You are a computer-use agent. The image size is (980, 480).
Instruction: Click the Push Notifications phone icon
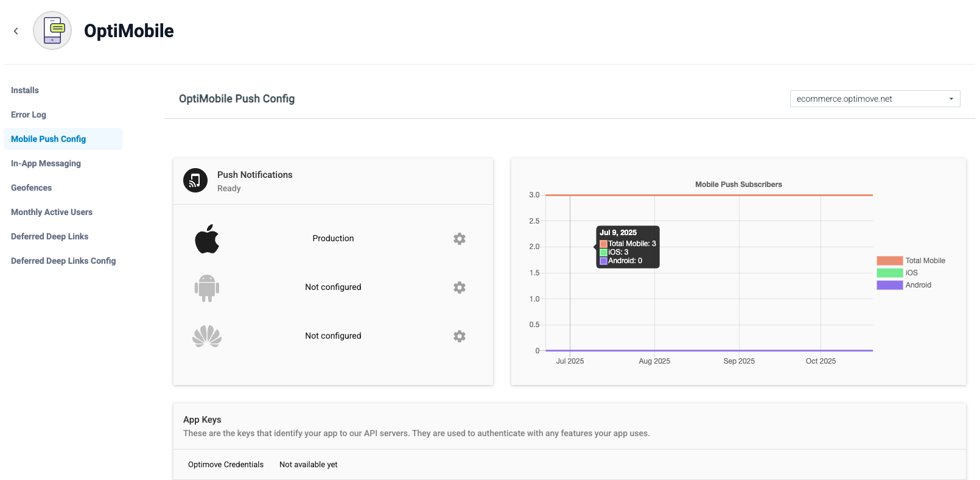(195, 180)
